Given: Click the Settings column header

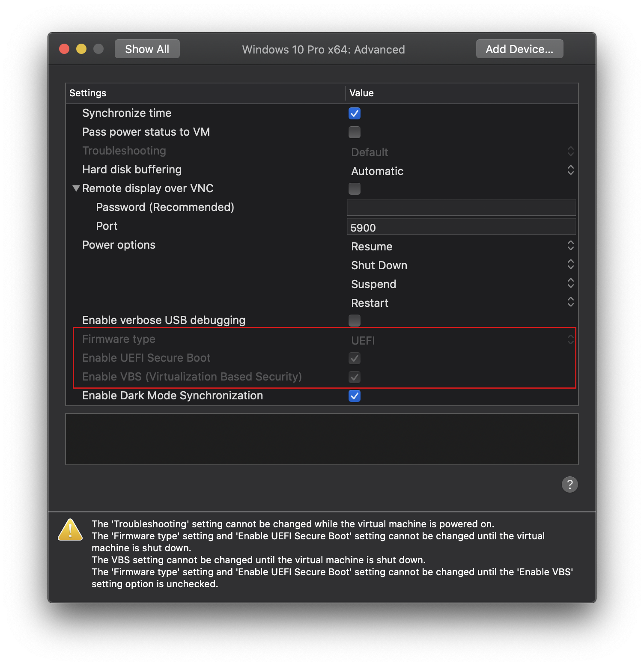Looking at the screenshot, I should [x=206, y=93].
